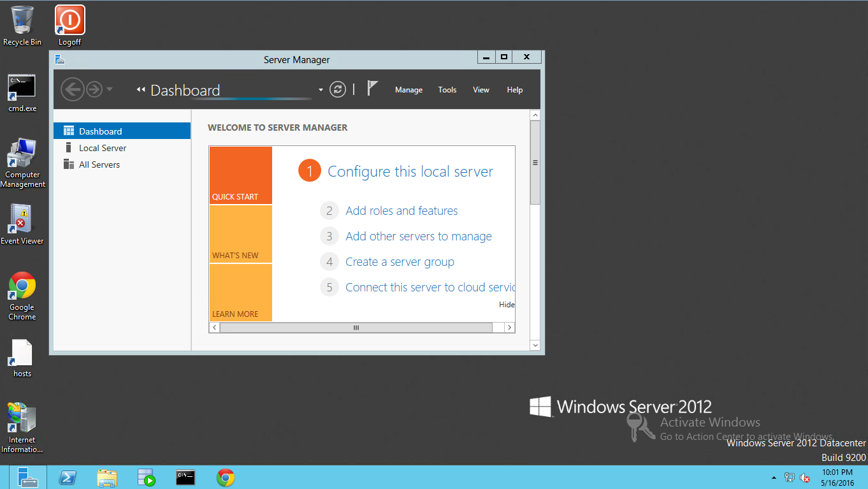The image size is (868, 489).
Task: Open the Manage menu
Action: coord(409,90)
